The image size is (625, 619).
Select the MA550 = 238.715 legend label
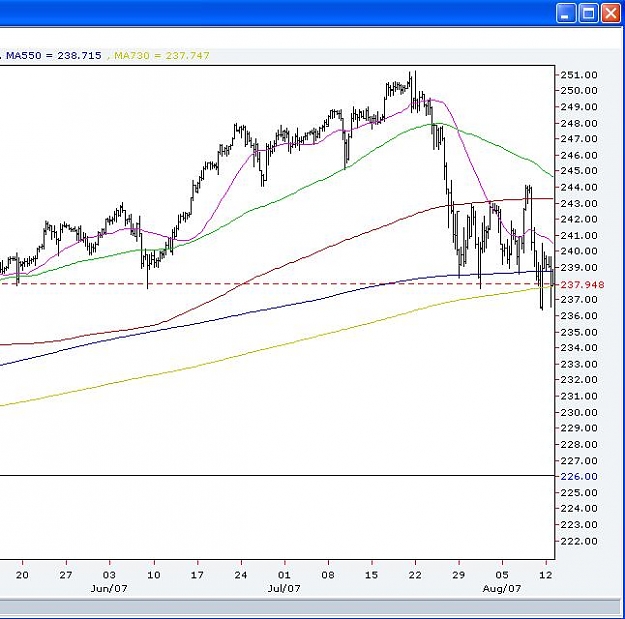click(53, 55)
